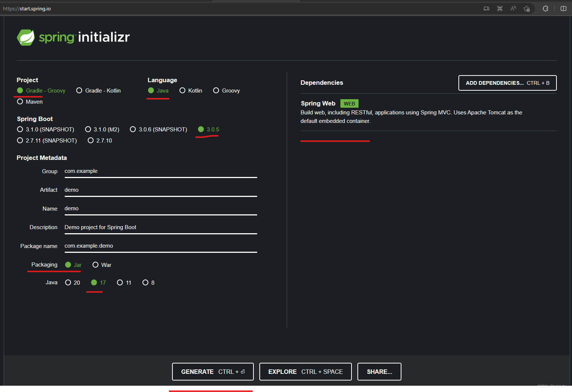Select Spring Boot 3.1.0 (SNAPSHOT)
The width and height of the screenshot is (572, 392).
tap(46, 130)
